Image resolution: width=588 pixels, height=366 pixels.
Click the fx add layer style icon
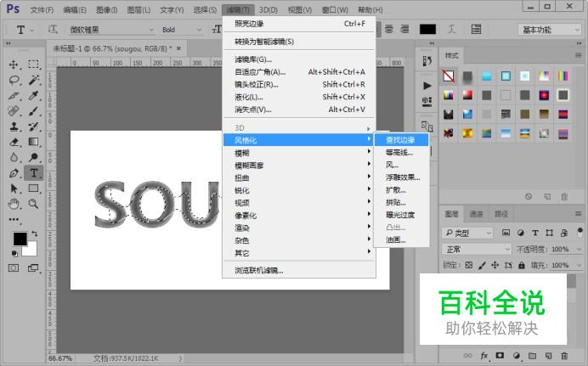484,356
